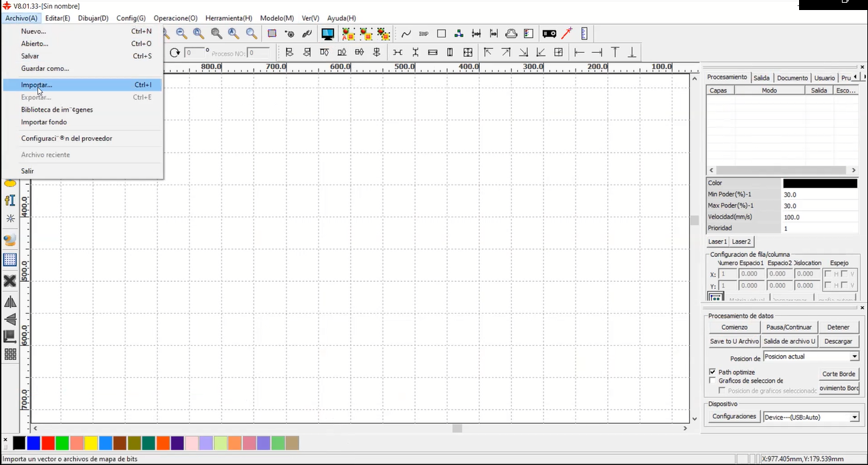The image size is (868, 465).
Task: Select the star point tool
Action: [x=10, y=218]
